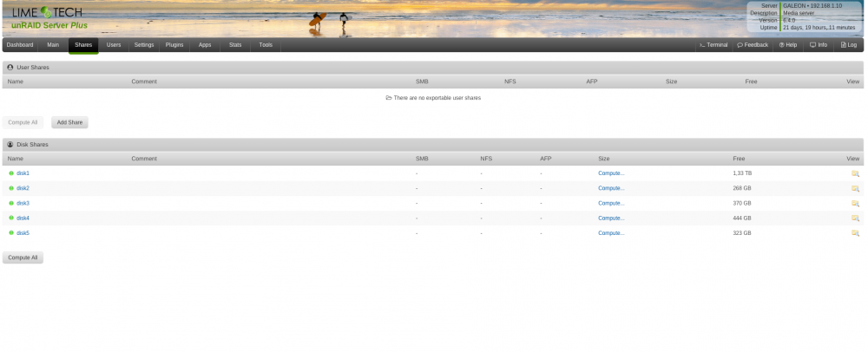Click the green status dot beside disk2

click(11, 188)
